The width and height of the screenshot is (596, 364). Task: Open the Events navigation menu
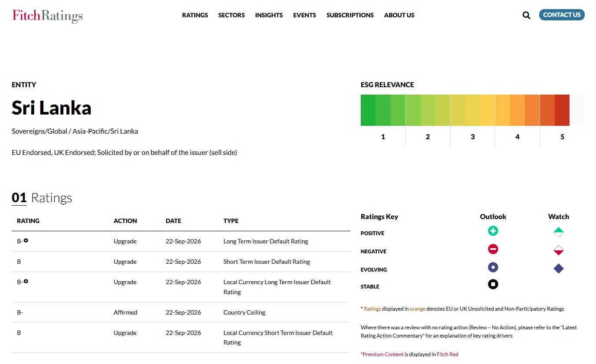(x=304, y=15)
